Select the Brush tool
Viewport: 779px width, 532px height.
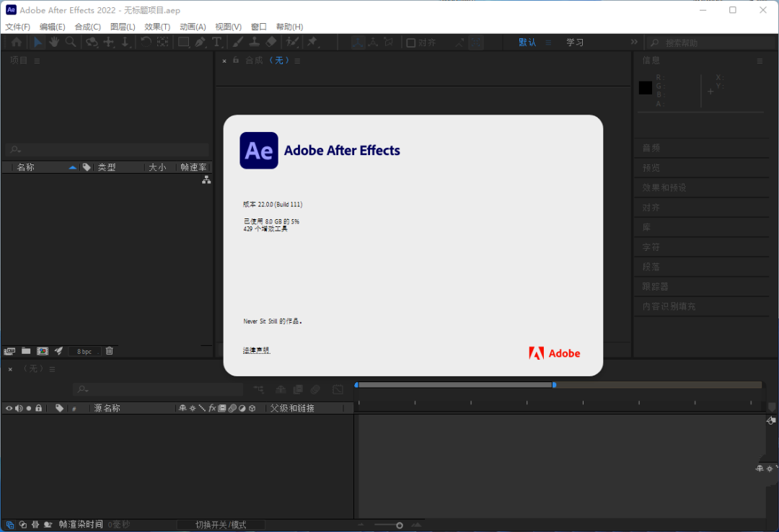click(x=238, y=43)
